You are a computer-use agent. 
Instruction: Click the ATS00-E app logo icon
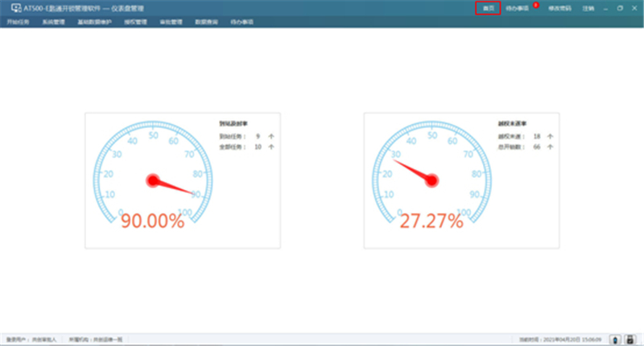pos(16,7)
